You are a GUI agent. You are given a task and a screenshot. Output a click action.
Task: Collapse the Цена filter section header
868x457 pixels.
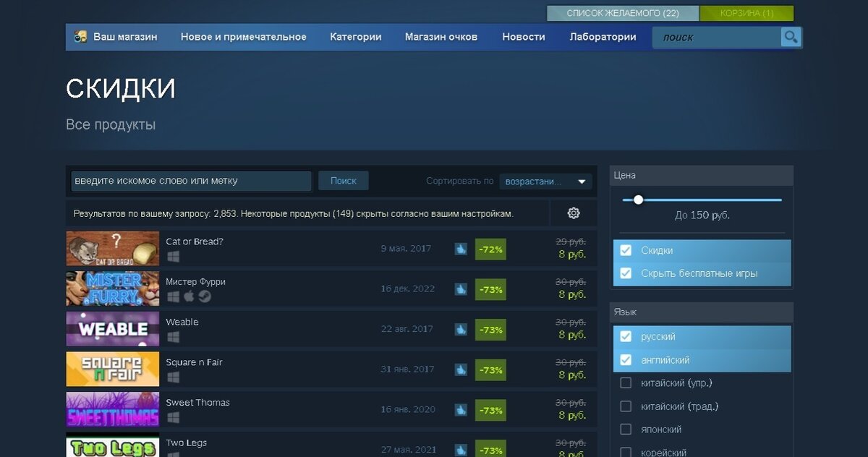[702, 176]
